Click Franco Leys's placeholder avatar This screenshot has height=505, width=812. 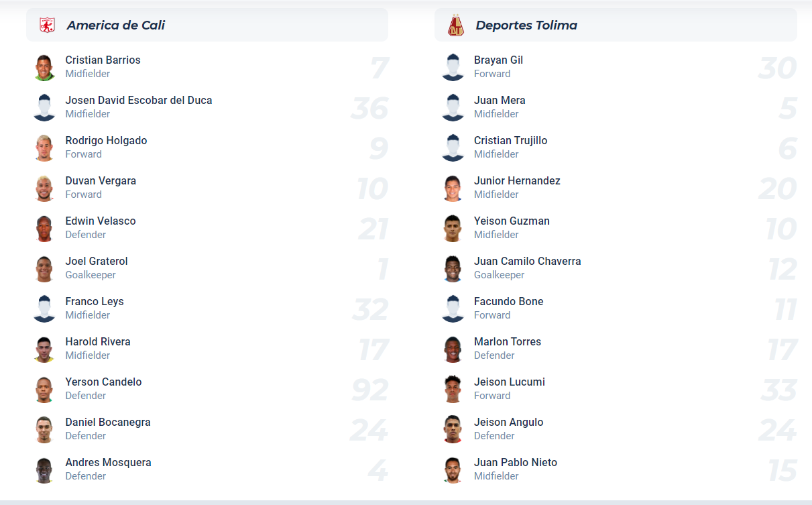point(44,308)
